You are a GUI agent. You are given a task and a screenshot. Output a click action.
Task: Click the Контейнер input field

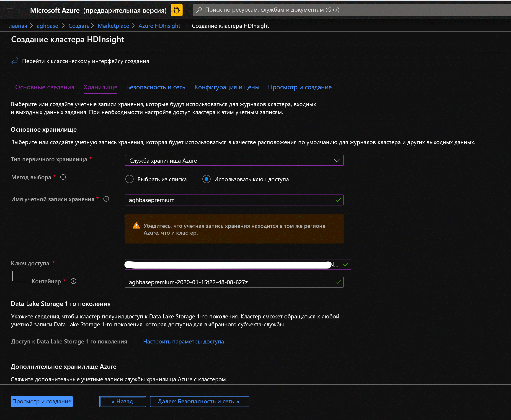pyautogui.click(x=234, y=282)
